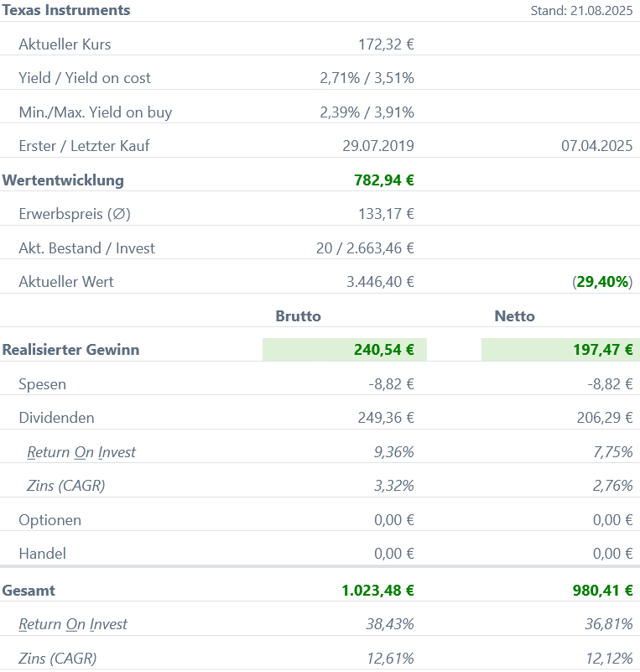Click the Erwerbspreis (∅) label
Screen dimensions: 640x672
(x=74, y=214)
